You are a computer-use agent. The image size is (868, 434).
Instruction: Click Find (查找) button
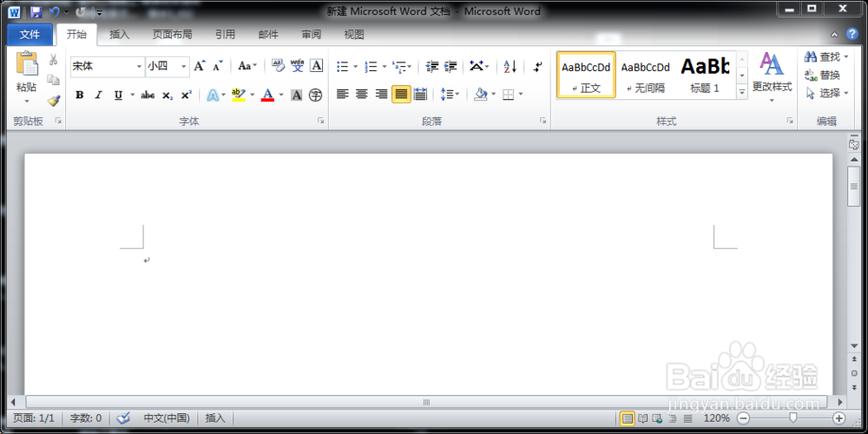[826, 57]
